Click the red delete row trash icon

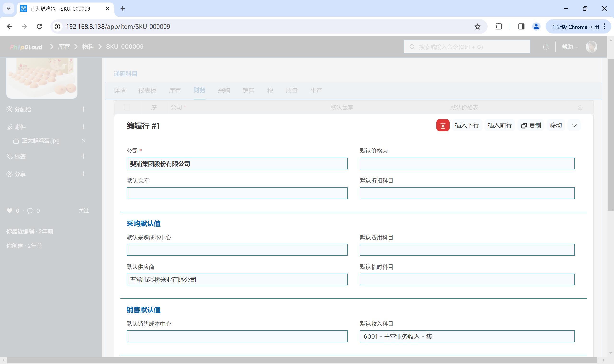click(x=443, y=125)
